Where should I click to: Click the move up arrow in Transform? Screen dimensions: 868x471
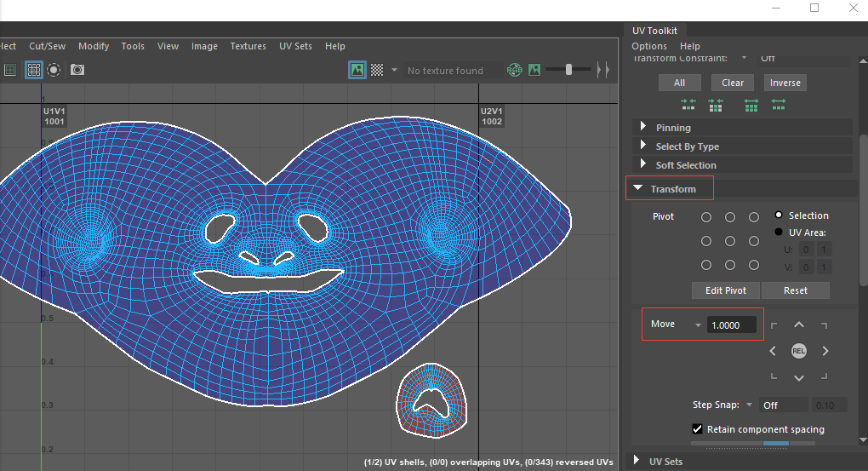[798, 325]
